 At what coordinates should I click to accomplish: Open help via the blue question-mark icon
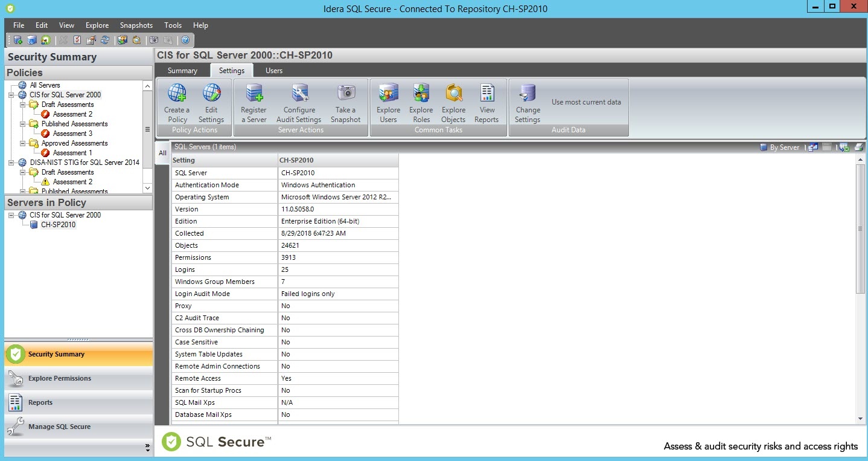(x=185, y=40)
